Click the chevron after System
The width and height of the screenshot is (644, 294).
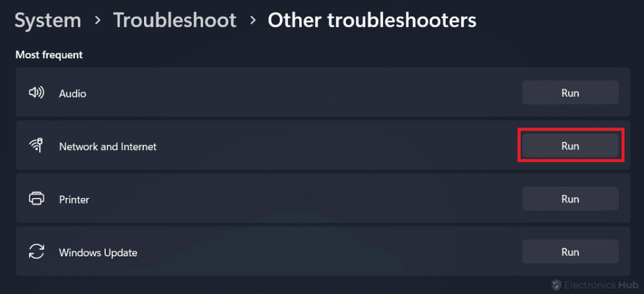(x=97, y=21)
